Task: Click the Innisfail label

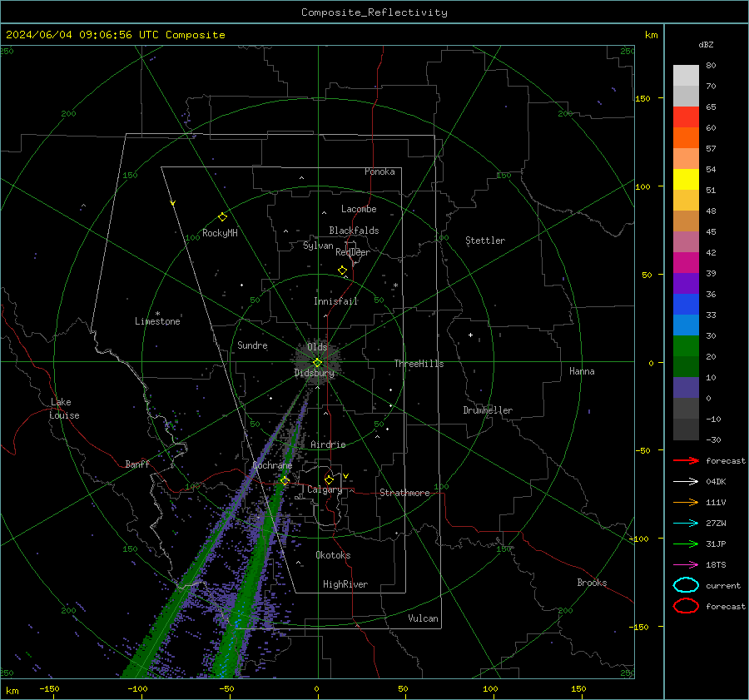Action: pos(336,301)
